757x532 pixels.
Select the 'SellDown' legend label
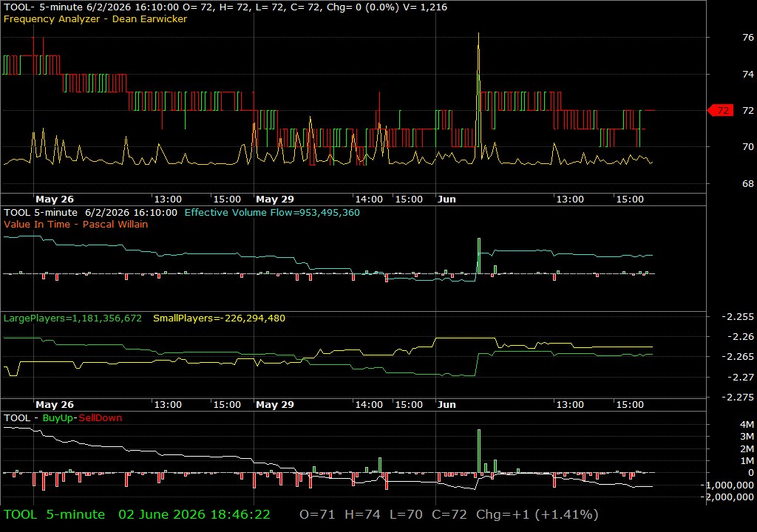tap(101, 418)
